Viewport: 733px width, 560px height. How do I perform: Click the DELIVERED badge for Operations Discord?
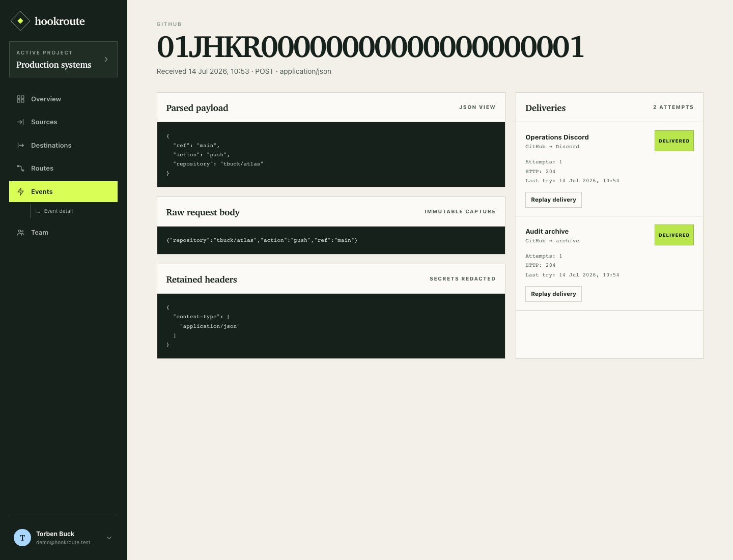coord(674,141)
